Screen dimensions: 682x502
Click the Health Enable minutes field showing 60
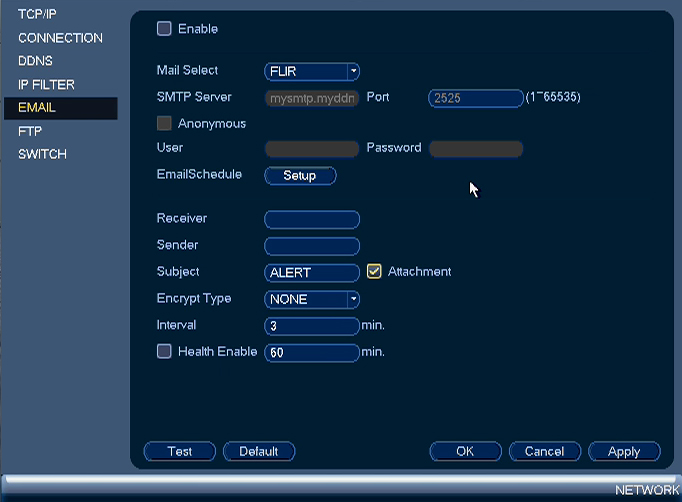[312, 353]
